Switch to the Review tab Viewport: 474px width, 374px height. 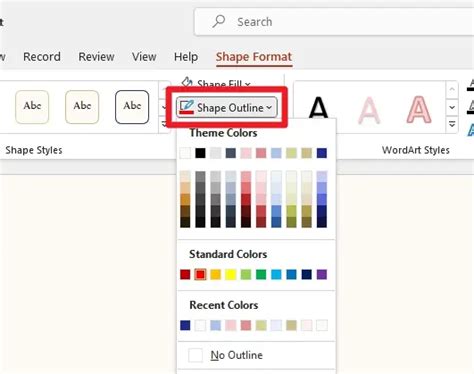(96, 57)
